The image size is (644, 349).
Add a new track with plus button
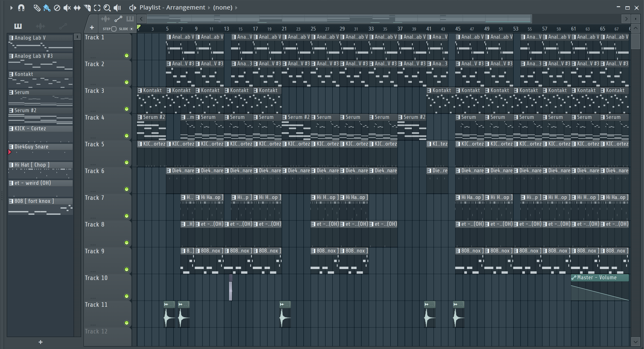pos(92,27)
